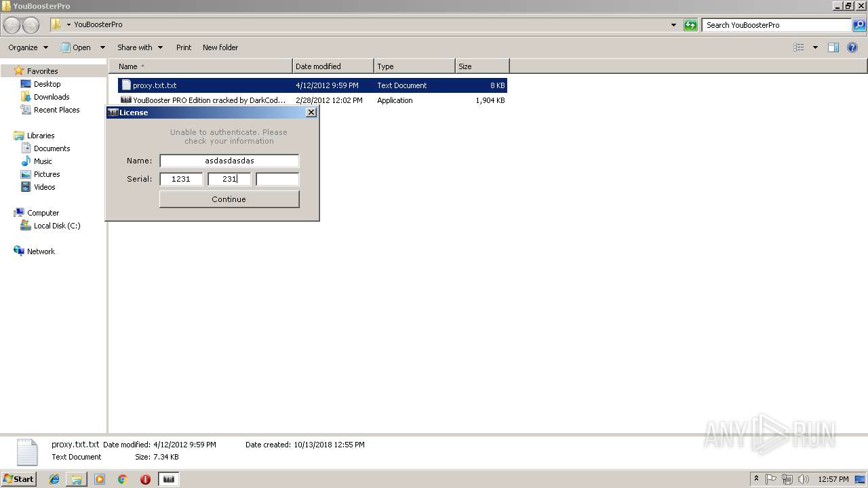Open Google Chrome from taskbar

123,479
